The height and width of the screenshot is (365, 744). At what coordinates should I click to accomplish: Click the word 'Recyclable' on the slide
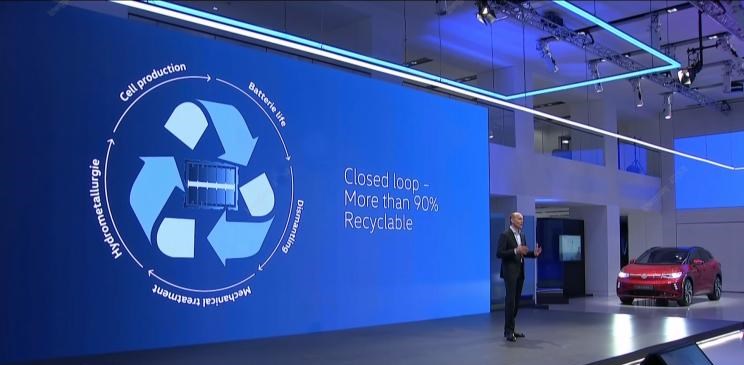[x=378, y=222]
